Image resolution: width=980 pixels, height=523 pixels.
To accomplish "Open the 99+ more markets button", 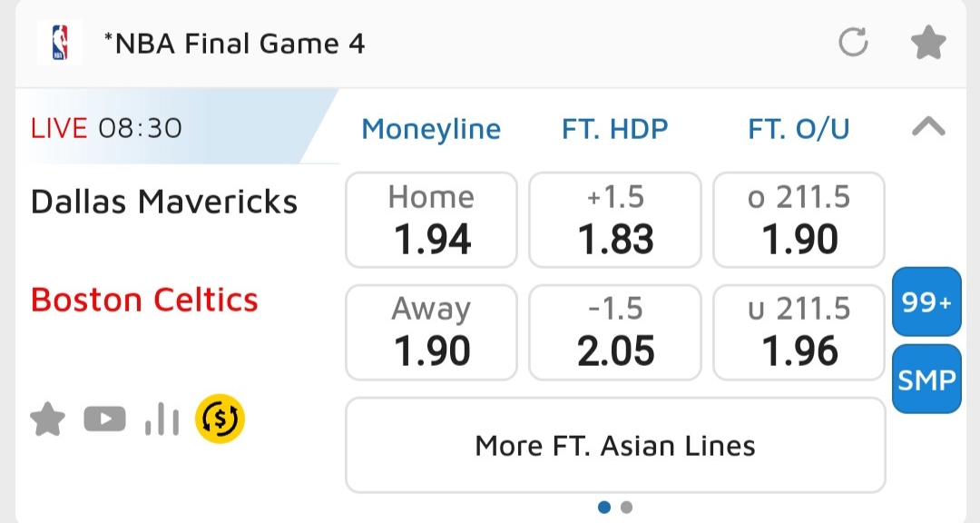I will tap(926, 303).
